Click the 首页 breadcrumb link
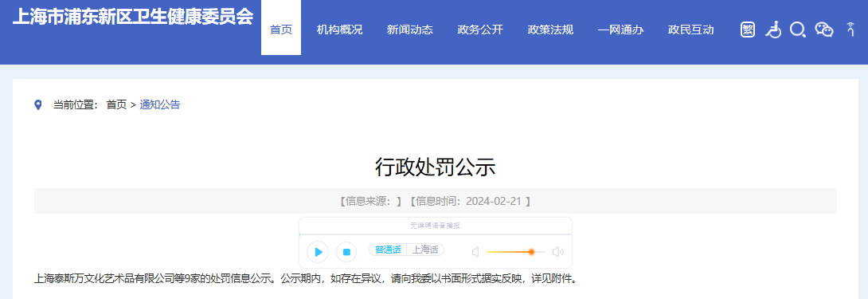The height and width of the screenshot is (299, 868). pos(116,104)
